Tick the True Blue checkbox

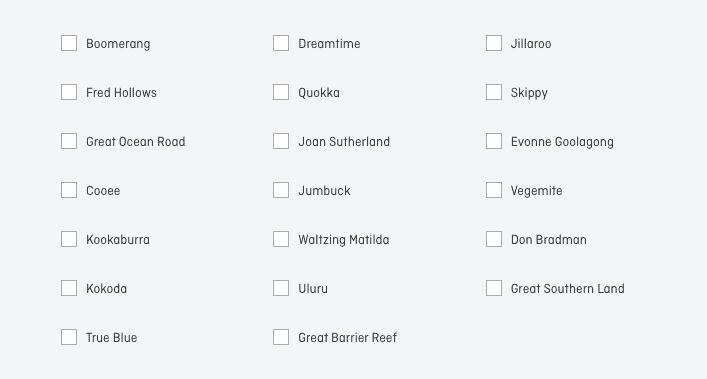(x=69, y=337)
